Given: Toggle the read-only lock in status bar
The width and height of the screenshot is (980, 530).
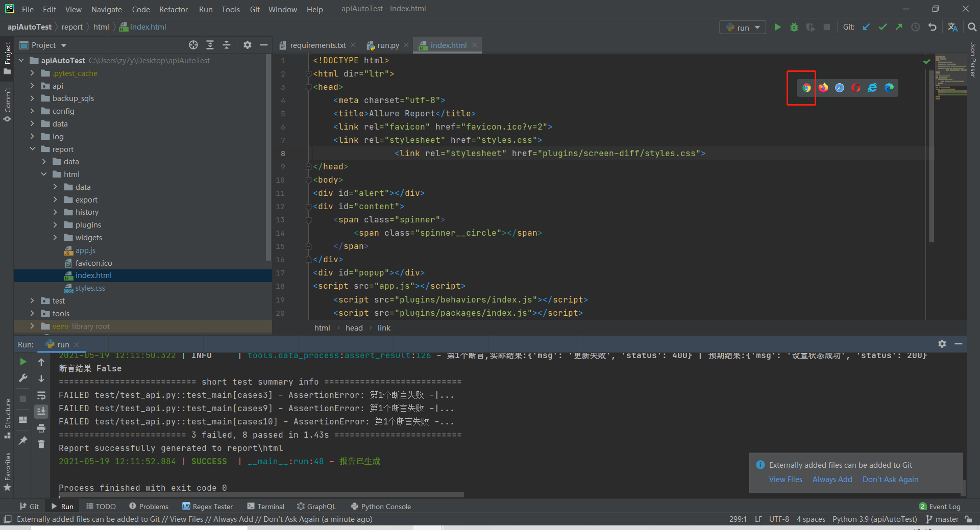Looking at the screenshot, I should tap(968, 519).
